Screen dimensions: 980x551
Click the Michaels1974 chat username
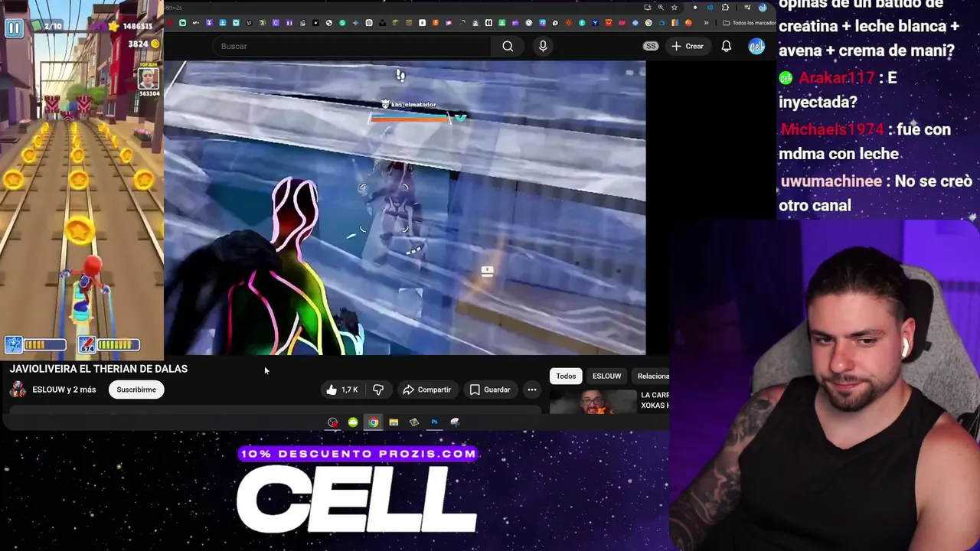pos(831,130)
